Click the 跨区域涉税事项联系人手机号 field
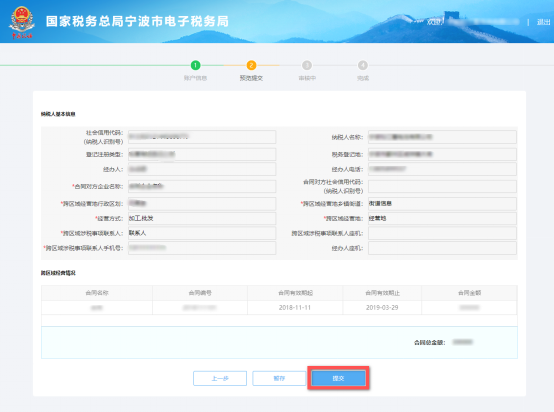This screenshot has width=554, height=412. click(x=202, y=248)
